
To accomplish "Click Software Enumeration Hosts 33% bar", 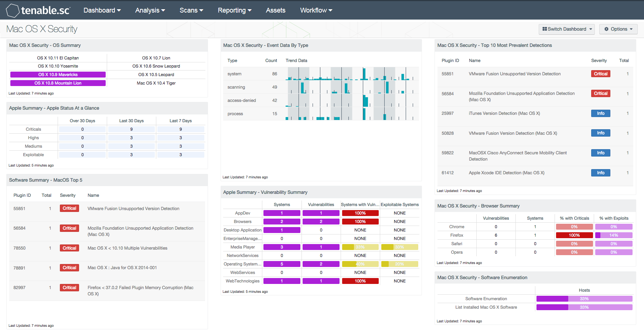I will (585, 299).
